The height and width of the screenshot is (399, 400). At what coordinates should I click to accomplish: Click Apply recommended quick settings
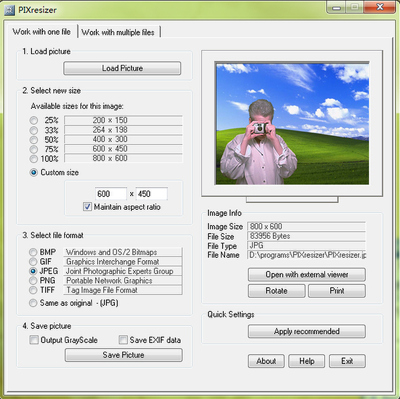[307, 331]
